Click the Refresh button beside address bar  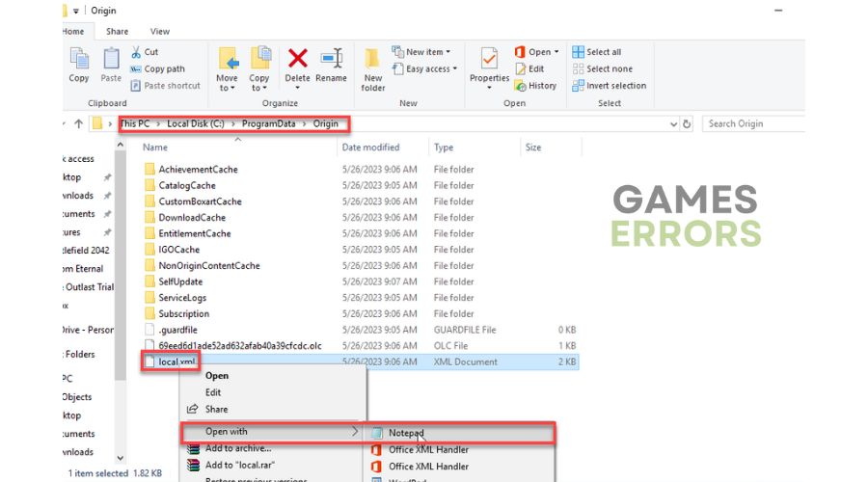coord(687,124)
